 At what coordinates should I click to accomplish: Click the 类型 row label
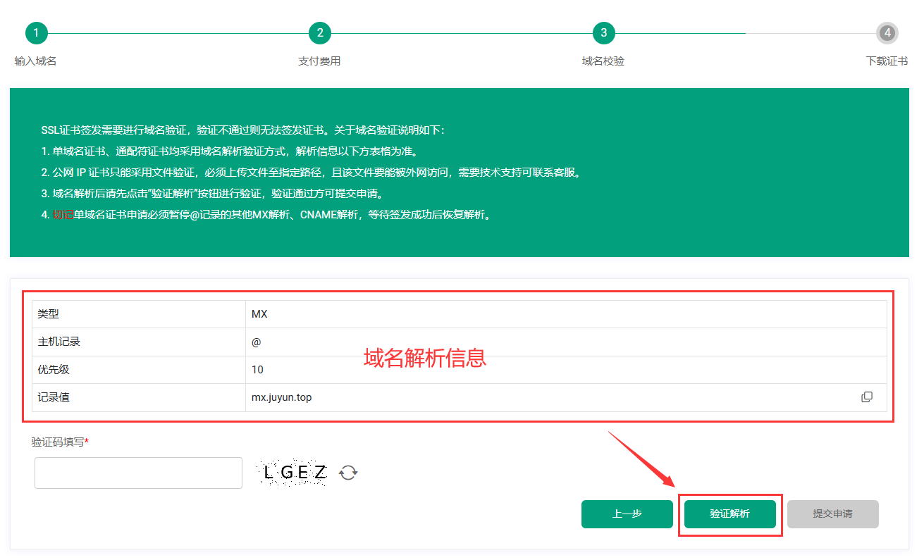pos(48,314)
